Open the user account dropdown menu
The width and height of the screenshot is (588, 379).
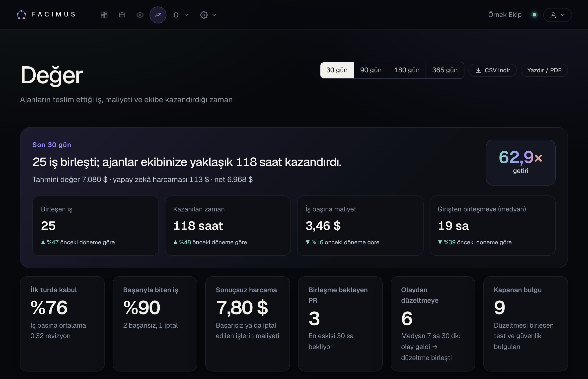pos(557,15)
